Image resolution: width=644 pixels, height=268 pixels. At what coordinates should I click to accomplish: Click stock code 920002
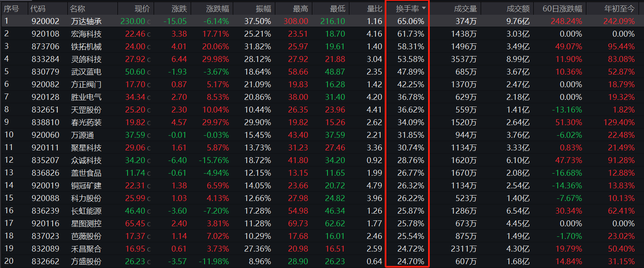(x=45, y=21)
